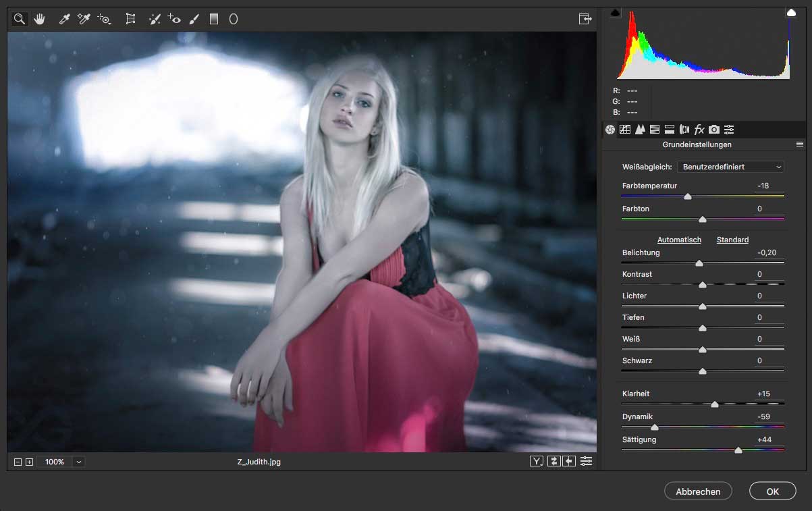
Task: Toggle highlight clipping warning in histogram
Action: tap(790, 13)
